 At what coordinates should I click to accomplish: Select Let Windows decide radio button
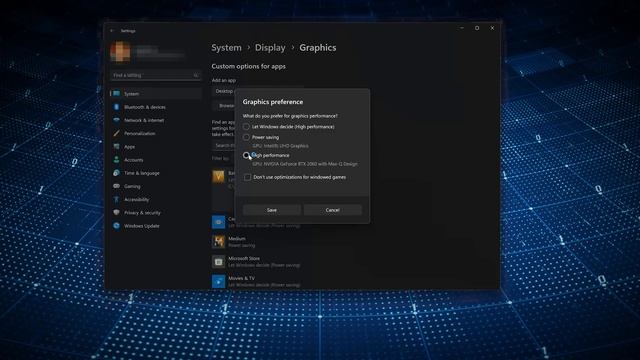246,127
